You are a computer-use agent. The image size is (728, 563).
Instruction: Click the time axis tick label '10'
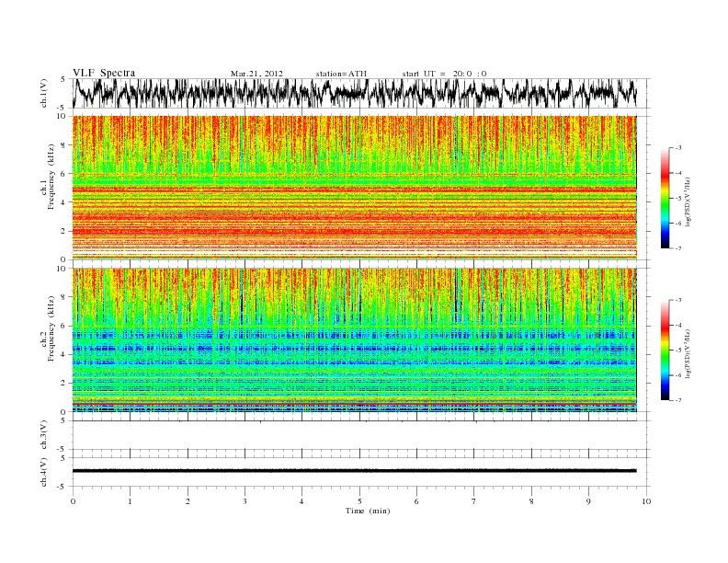[646, 501]
